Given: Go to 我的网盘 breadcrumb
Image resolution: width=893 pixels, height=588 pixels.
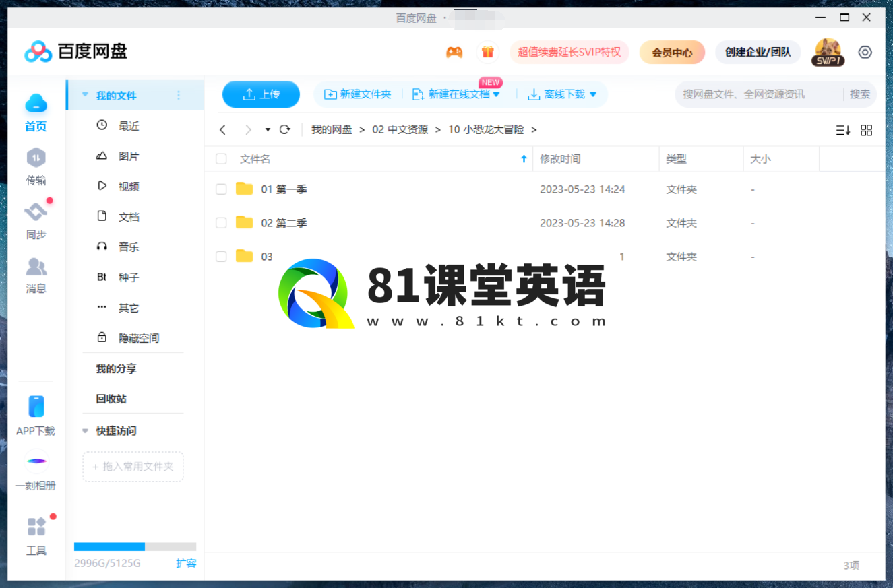Looking at the screenshot, I should 332,129.
